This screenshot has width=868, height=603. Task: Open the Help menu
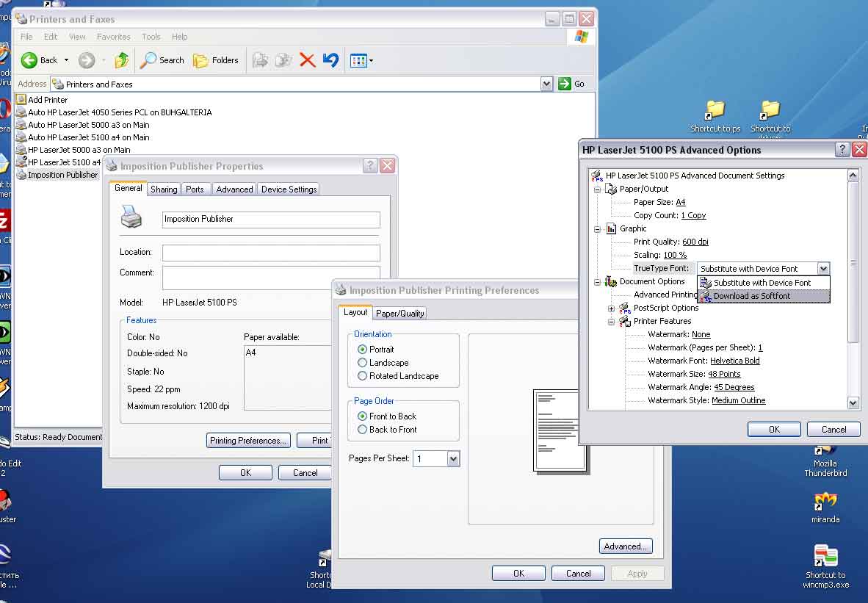(x=179, y=37)
